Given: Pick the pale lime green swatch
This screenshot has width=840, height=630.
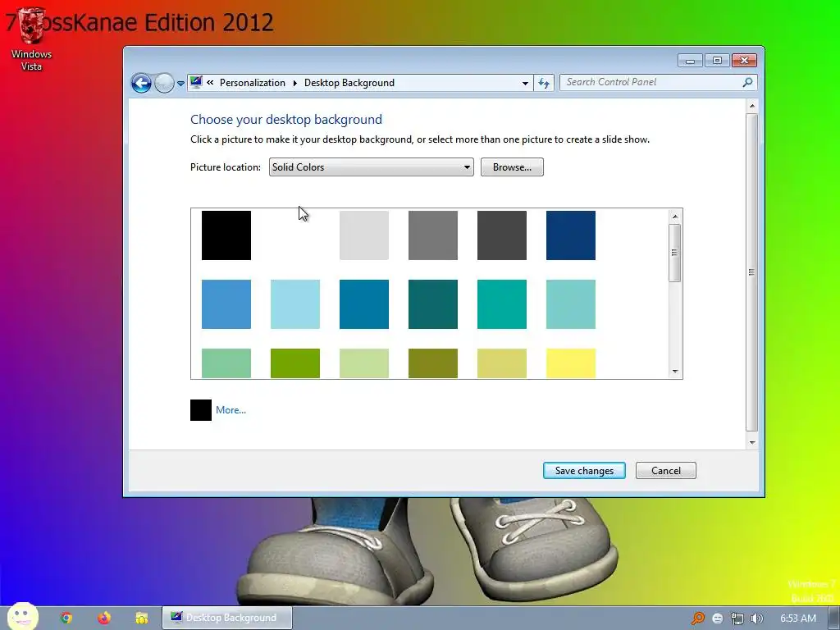Looking at the screenshot, I should [x=364, y=363].
